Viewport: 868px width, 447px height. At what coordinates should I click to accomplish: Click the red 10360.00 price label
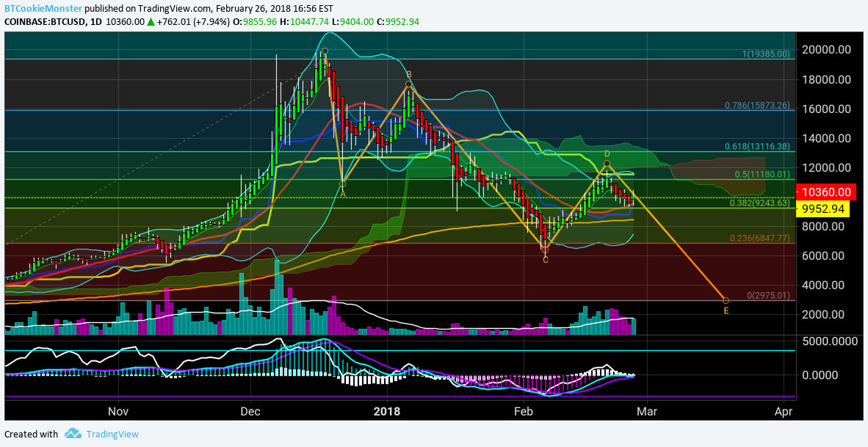pyautogui.click(x=826, y=192)
